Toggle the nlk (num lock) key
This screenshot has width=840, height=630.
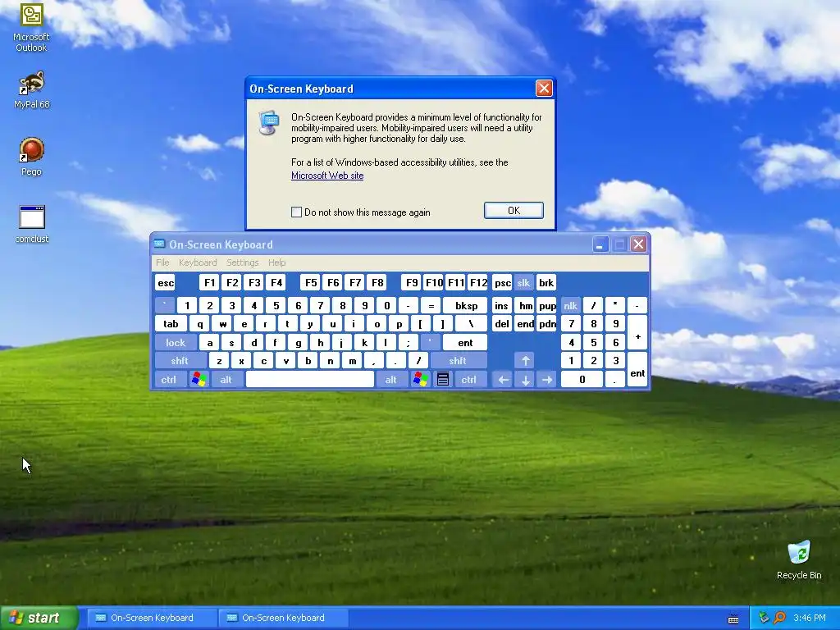point(571,305)
